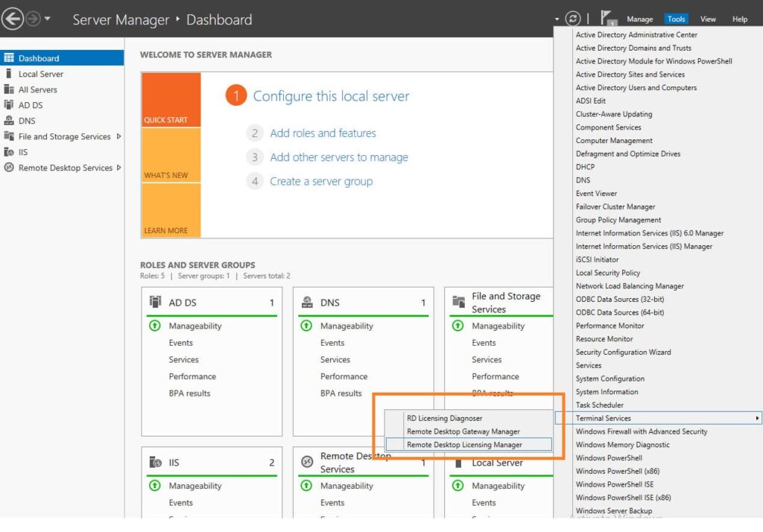Open the Manage menu
The height and width of the screenshot is (532, 763).
639,19
